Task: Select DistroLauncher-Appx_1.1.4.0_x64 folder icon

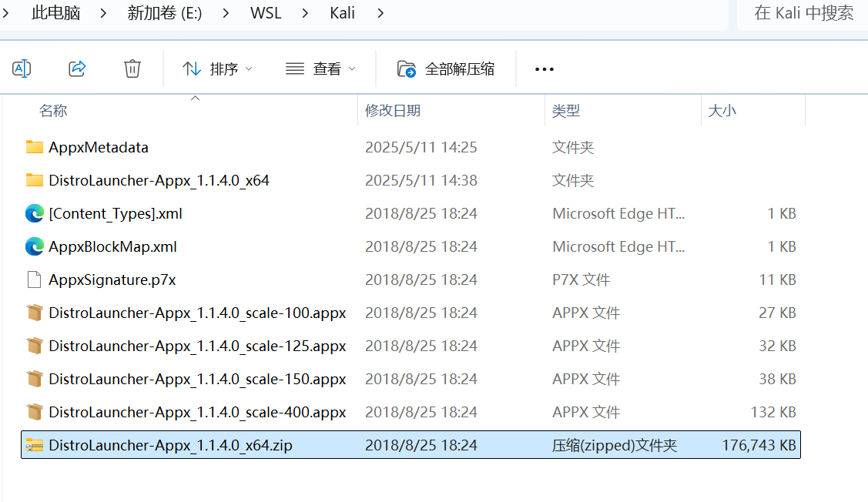Action: (35, 180)
